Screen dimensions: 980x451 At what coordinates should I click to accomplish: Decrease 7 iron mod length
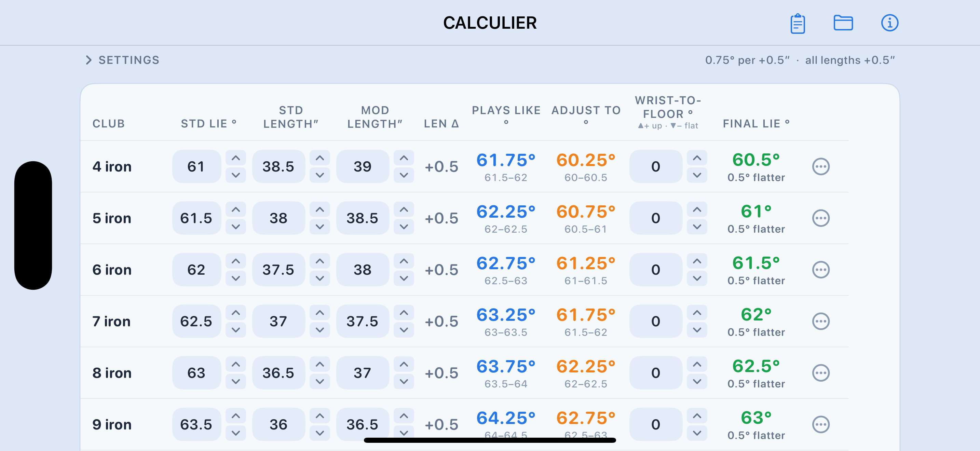click(404, 330)
